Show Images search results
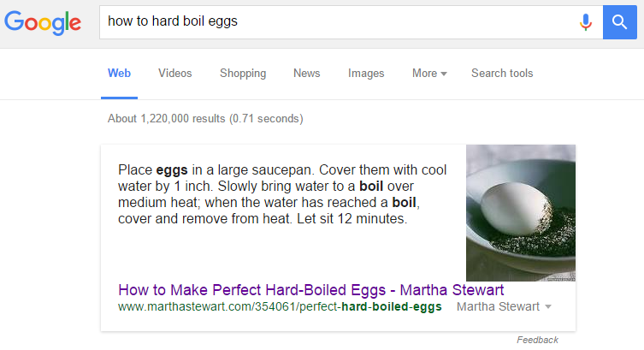 [x=366, y=74]
